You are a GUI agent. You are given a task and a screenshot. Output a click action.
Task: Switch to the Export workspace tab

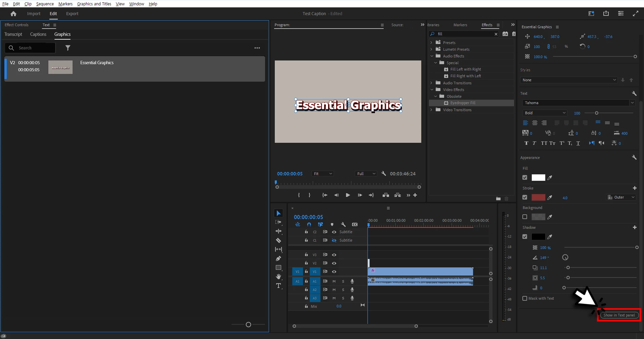72,14
